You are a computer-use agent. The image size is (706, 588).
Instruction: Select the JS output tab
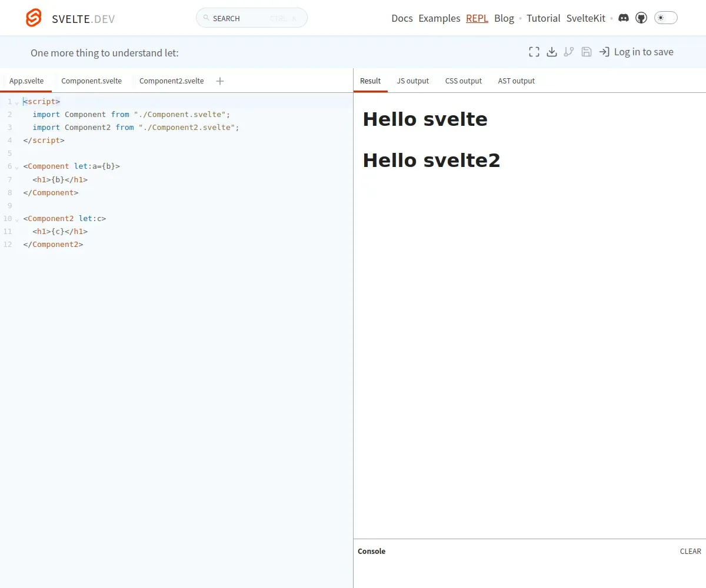413,81
